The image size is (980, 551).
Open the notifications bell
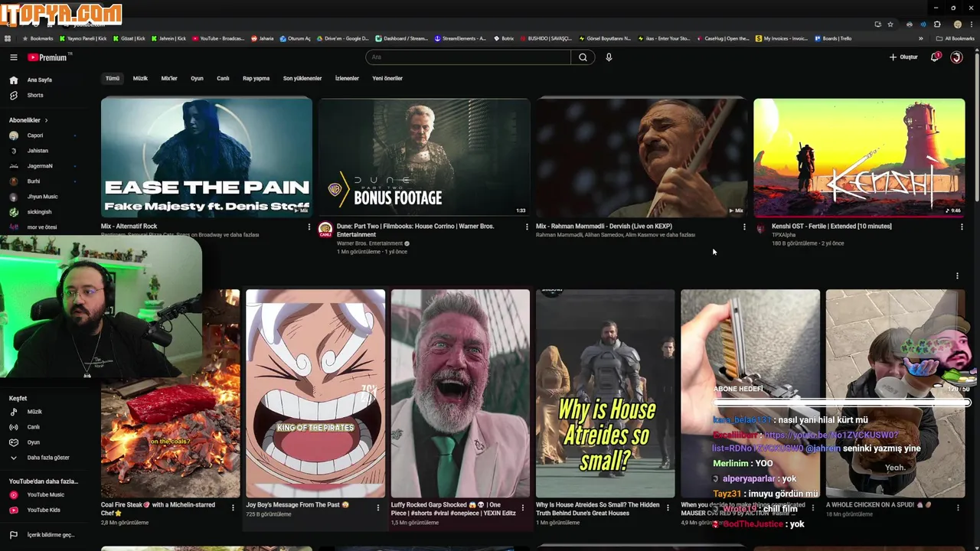[x=935, y=57]
